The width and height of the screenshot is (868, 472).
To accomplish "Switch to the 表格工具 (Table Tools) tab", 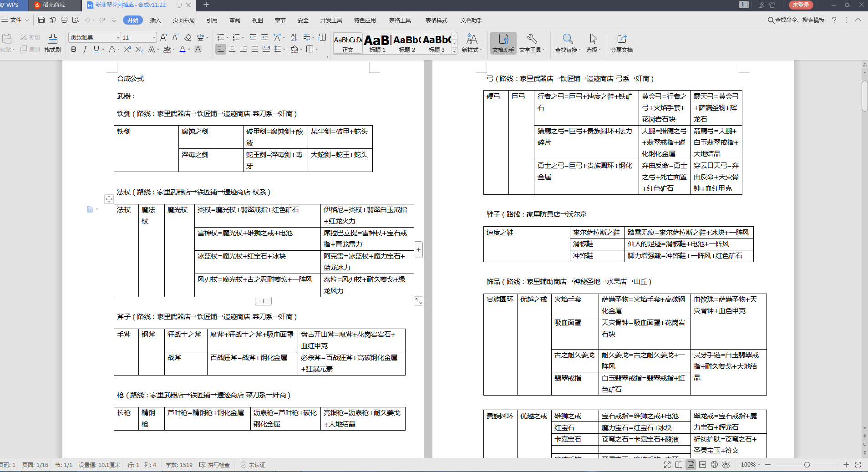I will coord(400,20).
